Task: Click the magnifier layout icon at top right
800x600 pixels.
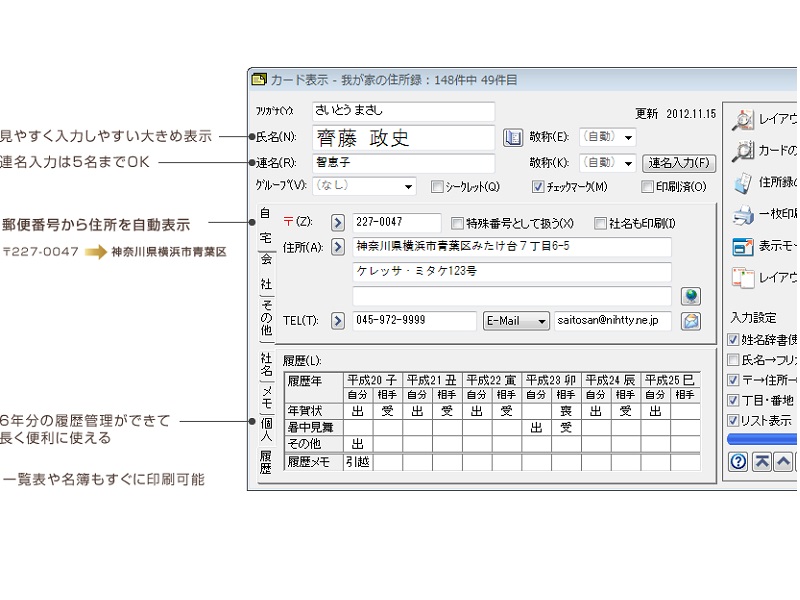Action: 742,120
